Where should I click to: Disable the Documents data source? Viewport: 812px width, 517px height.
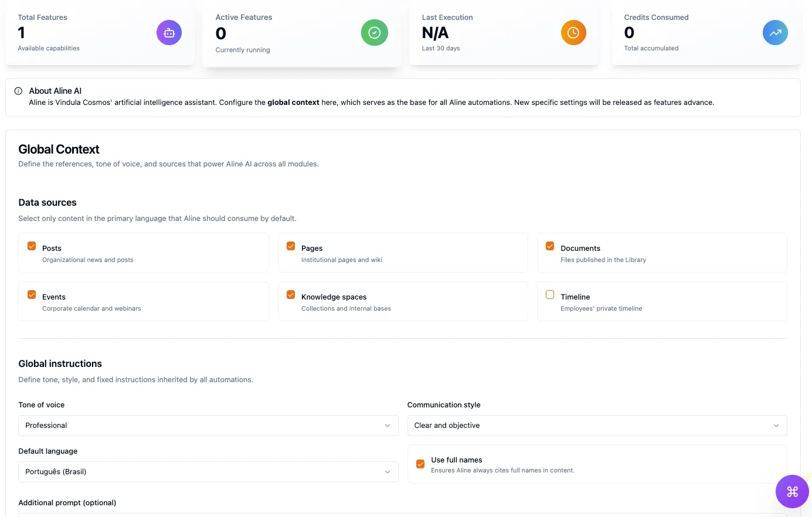click(550, 246)
